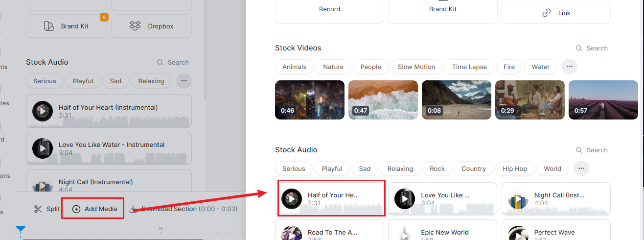Image resolution: width=644 pixels, height=240 pixels.
Task: Expand more Stock Videos categories
Action: pos(569,67)
